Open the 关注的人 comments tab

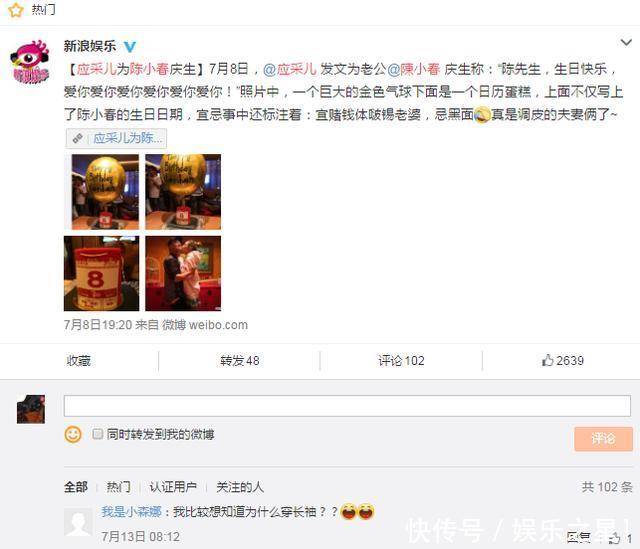point(240,487)
